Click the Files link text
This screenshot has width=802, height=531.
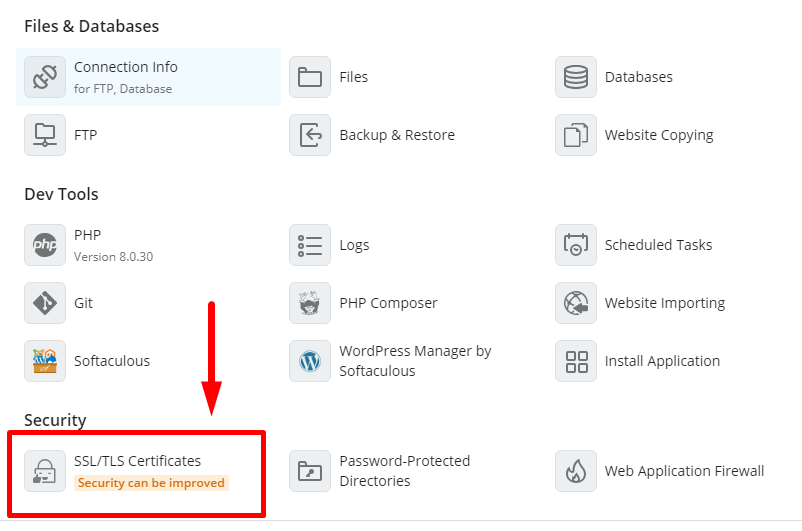[353, 77]
